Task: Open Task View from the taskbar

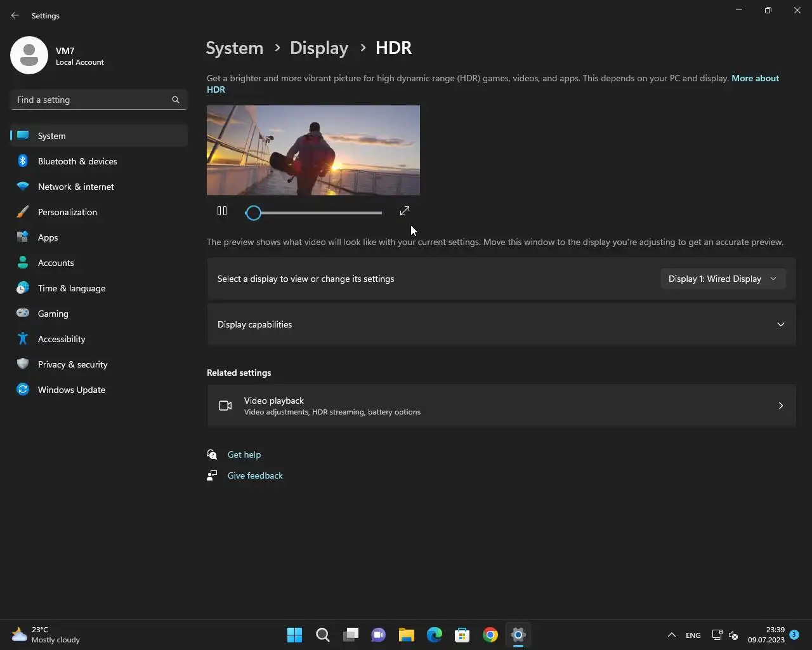Action: 351,635
